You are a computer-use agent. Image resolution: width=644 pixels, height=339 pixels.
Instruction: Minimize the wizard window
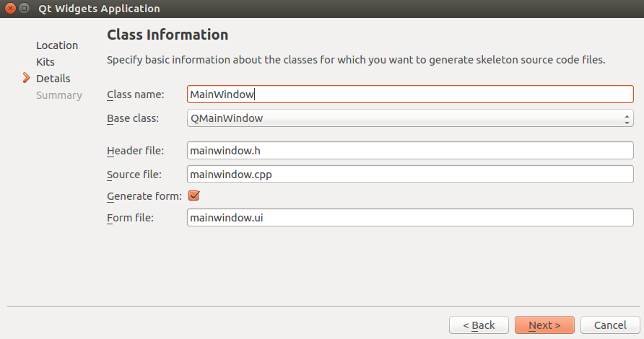pos(24,9)
